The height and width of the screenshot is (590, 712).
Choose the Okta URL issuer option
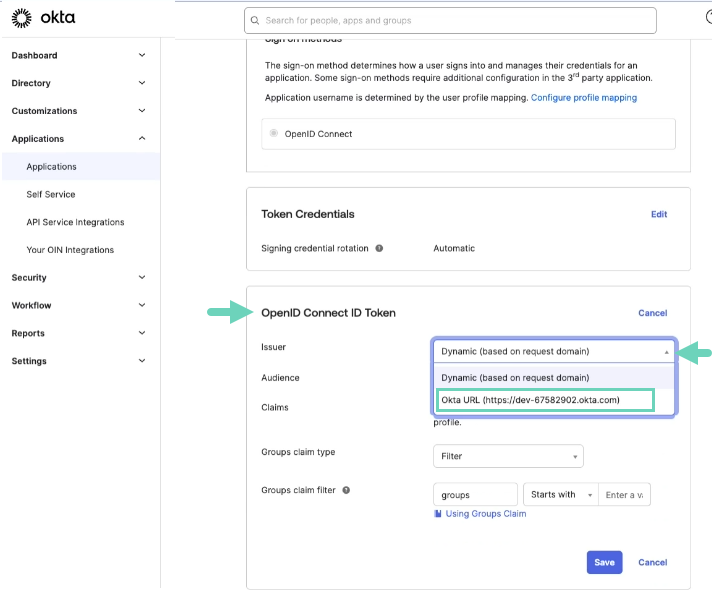pos(545,400)
